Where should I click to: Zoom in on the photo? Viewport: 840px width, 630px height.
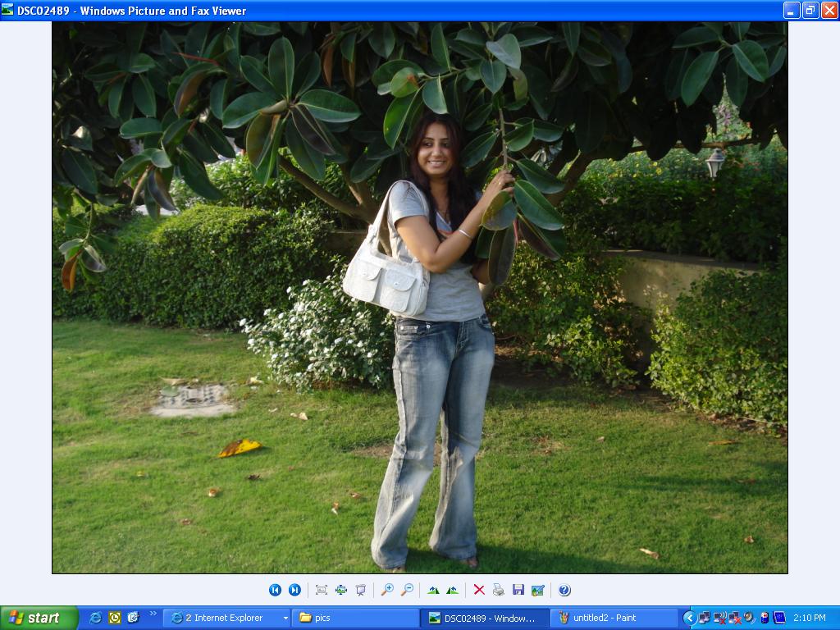click(387, 590)
